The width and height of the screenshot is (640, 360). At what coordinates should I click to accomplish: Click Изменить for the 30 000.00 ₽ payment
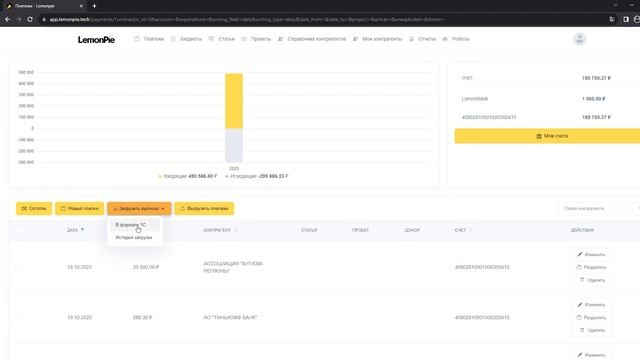591,254
